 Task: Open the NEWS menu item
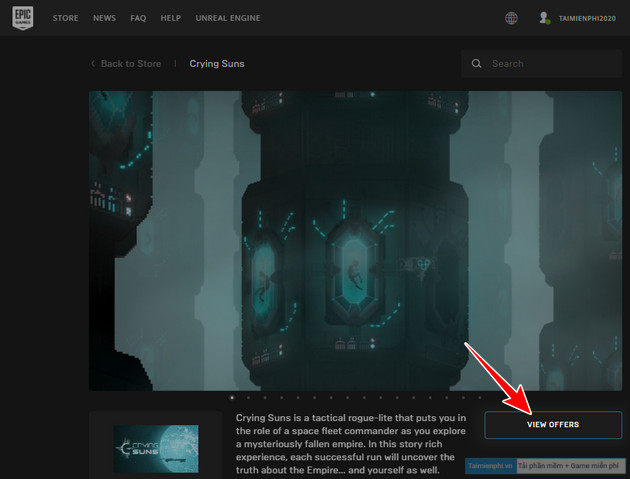[x=104, y=18]
